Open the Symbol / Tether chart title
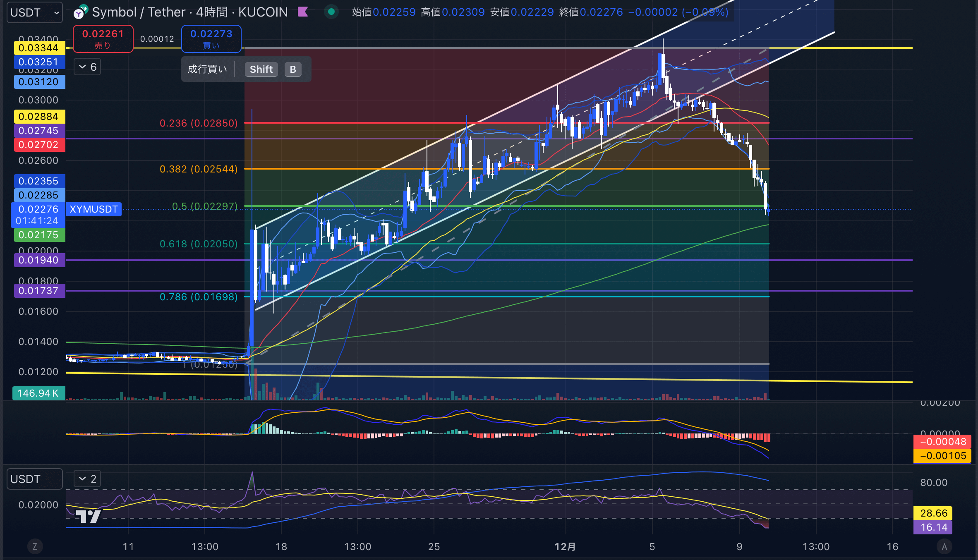This screenshot has width=978, height=560. point(189,12)
